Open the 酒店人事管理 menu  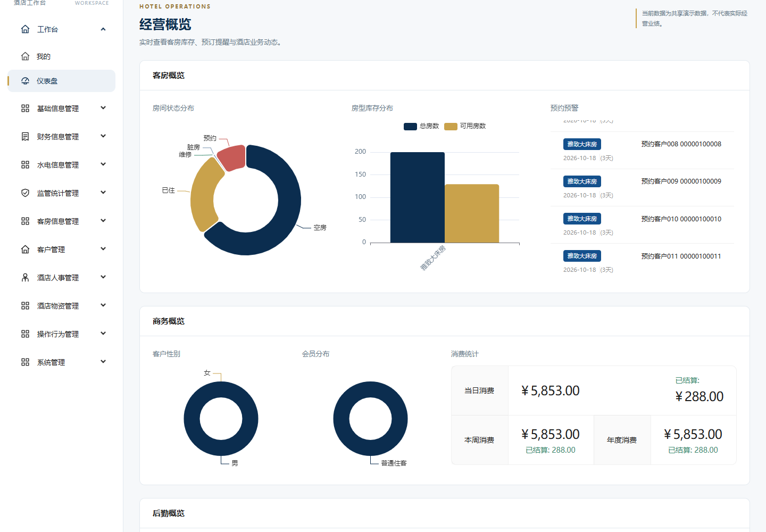coord(61,278)
